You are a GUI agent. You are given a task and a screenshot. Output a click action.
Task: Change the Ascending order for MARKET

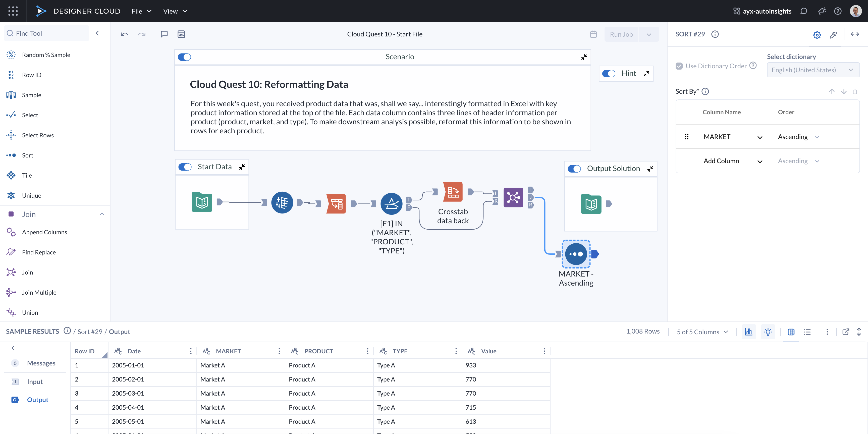coord(817,137)
